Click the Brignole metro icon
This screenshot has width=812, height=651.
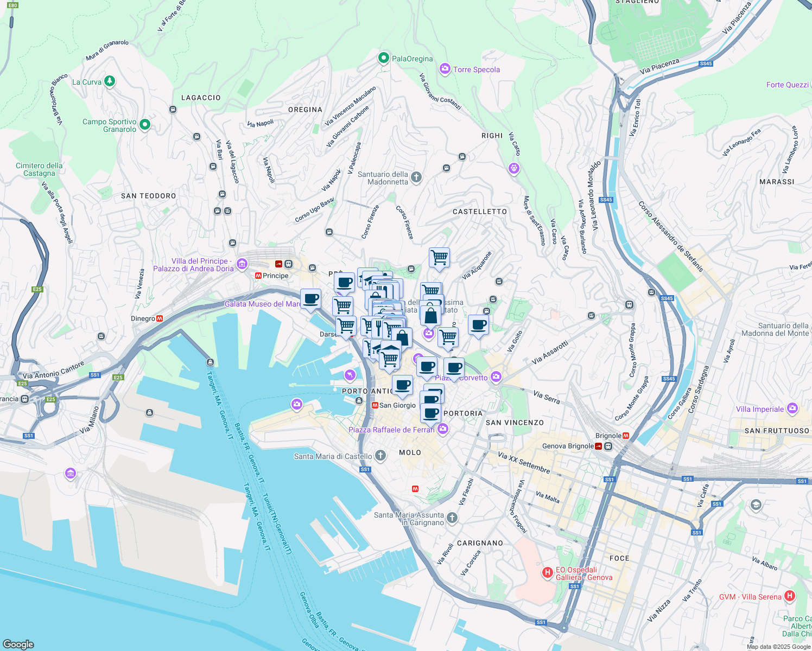pos(626,436)
